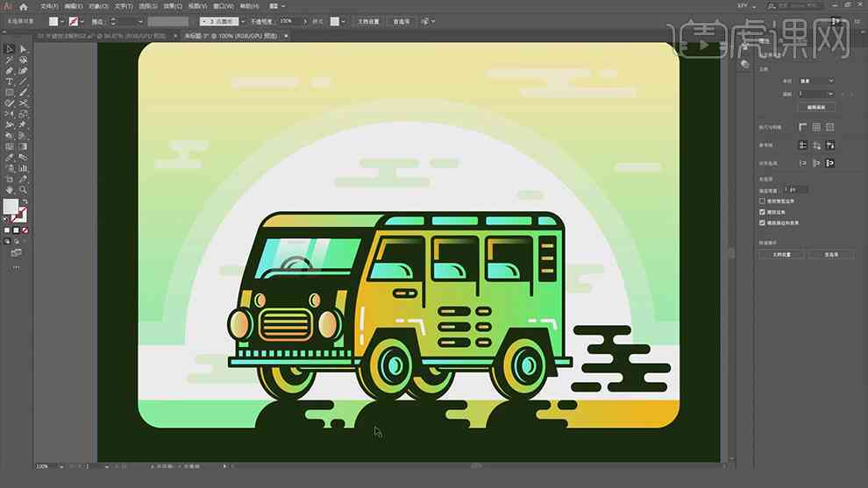Screen dimensions: 868x488
Task: Select the Blend tool
Action: pyautogui.click(x=24, y=157)
